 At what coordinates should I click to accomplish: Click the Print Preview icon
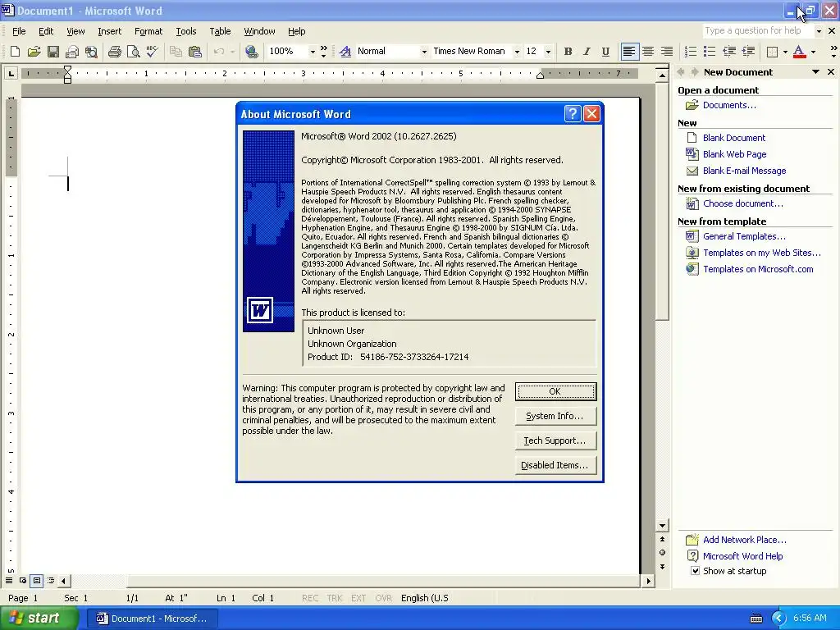(x=133, y=52)
